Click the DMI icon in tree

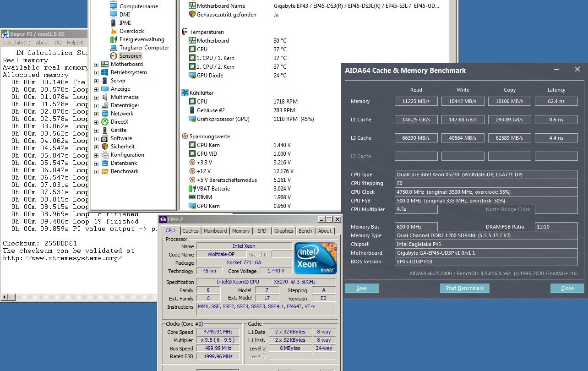tap(114, 14)
